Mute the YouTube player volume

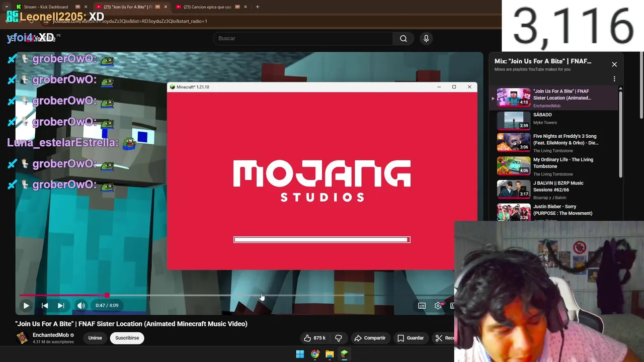(x=81, y=305)
